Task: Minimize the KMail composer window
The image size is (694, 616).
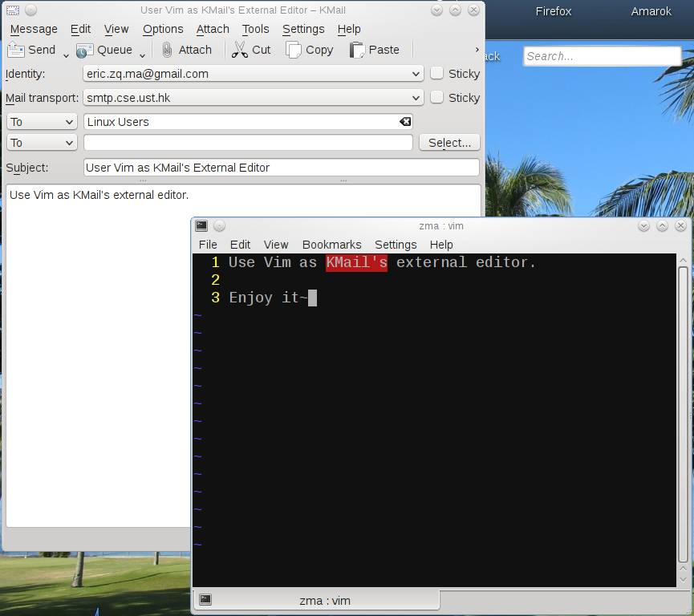Action: click(x=436, y=10)
